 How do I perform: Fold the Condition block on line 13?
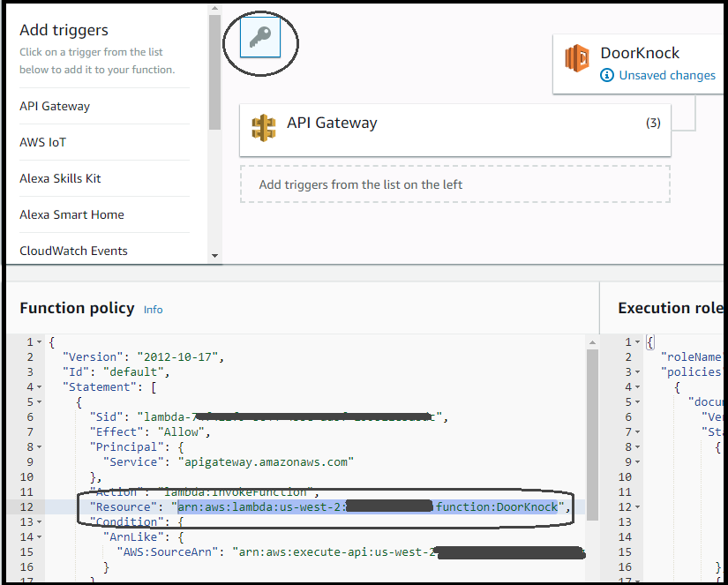coord(41,522)
